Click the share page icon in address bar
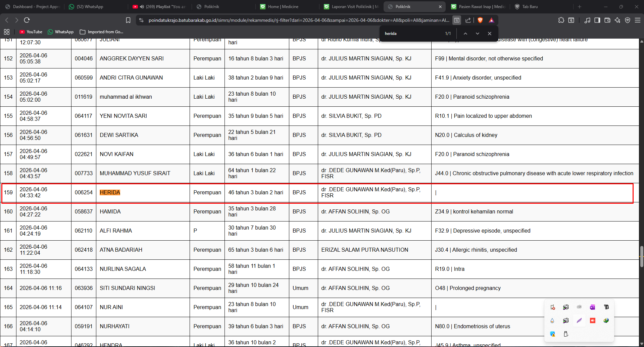The image size is (644, 347). point(468,20)
